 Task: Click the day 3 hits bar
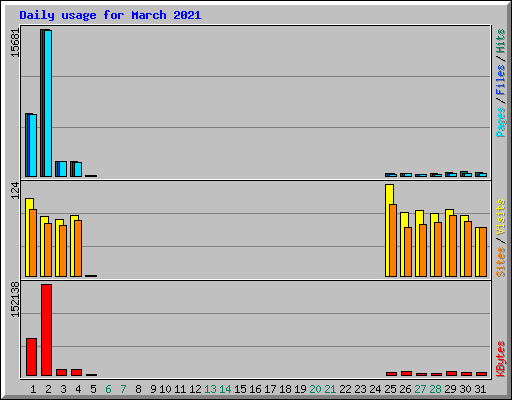57,169
